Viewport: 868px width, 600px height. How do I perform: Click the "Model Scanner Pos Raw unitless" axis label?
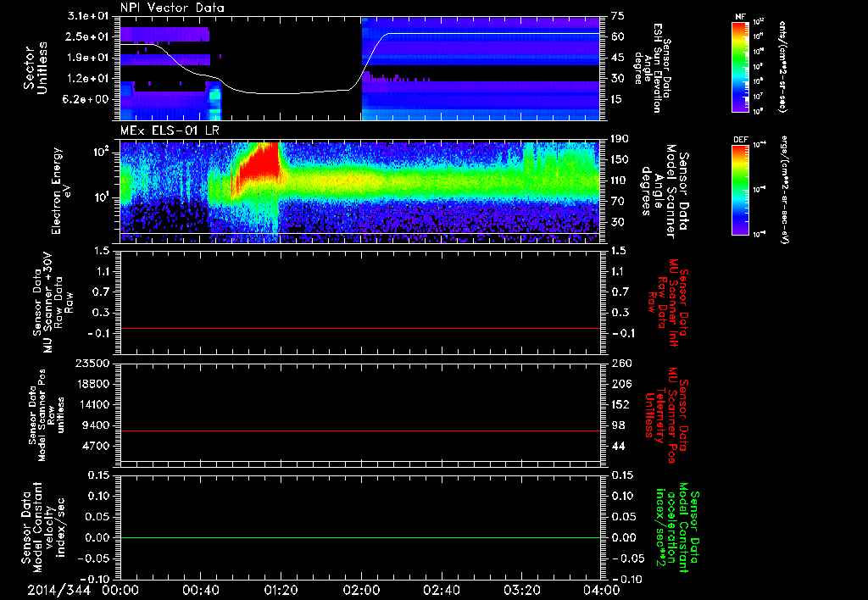46,415
